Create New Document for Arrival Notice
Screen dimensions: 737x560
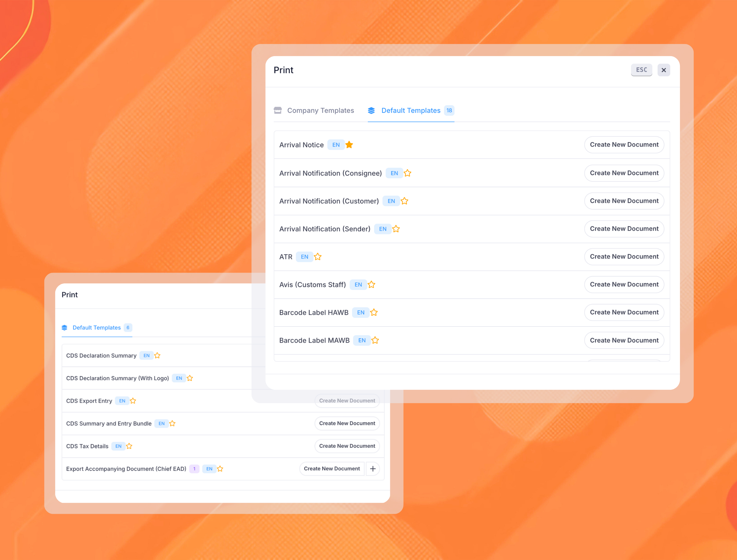pyautogui.click(x=624, y=145)
